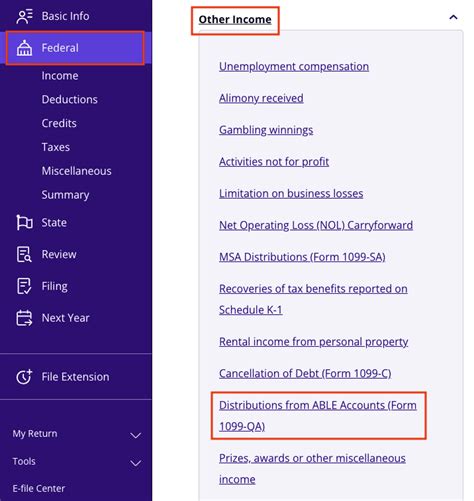474x501 pixels.
Task: Expand the Tools dropdown arrow
Action: pos(136,463)
